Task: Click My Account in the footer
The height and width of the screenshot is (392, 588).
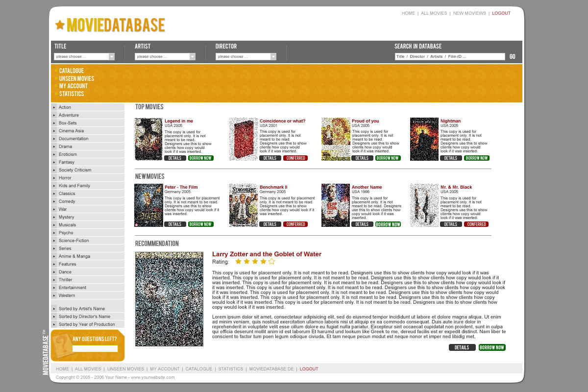Action: click(x=165, y=369)
